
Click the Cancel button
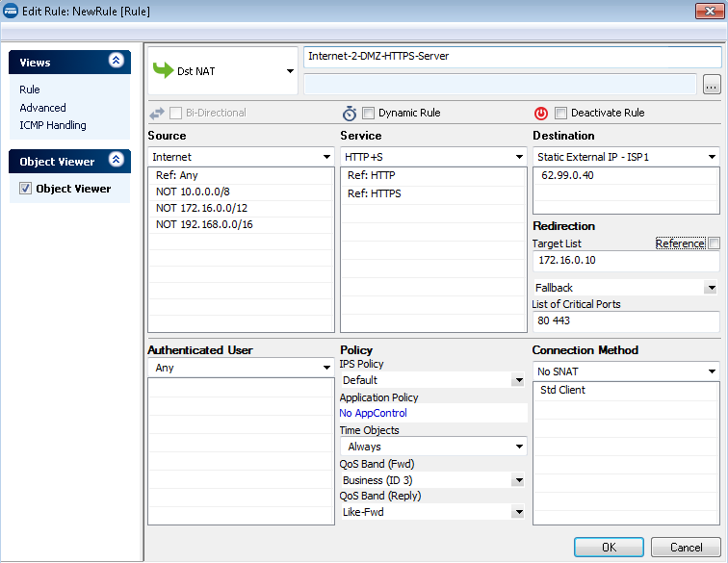tap(686, 548)
